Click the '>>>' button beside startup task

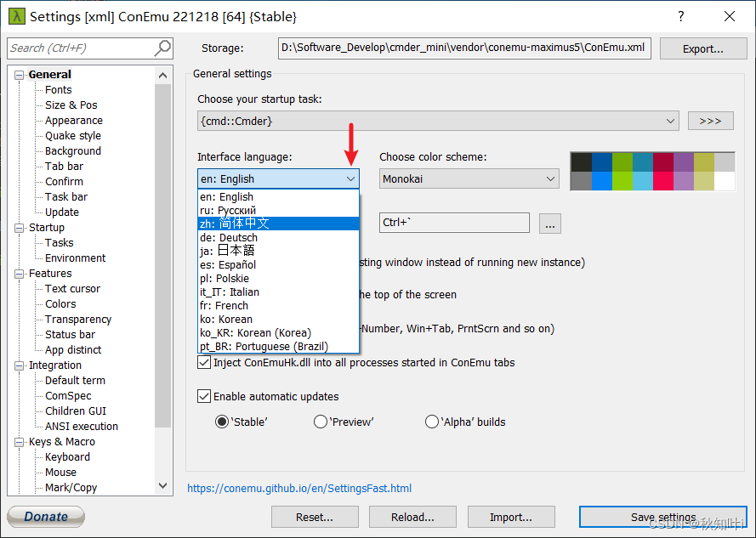click(711, 120)
